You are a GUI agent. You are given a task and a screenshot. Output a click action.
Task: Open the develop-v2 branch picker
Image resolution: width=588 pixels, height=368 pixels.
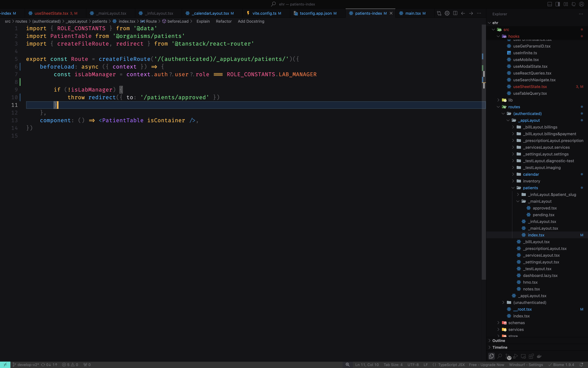(x=26, y=365)
